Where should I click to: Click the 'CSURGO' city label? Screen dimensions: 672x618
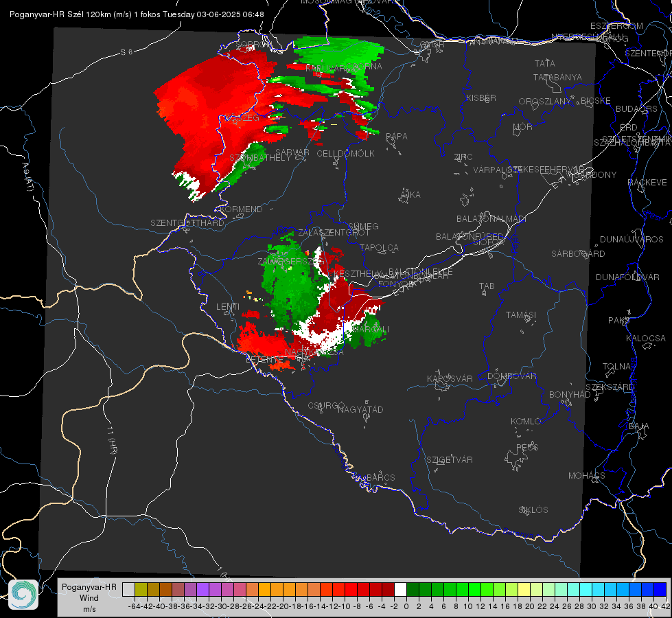pos(326,406)
